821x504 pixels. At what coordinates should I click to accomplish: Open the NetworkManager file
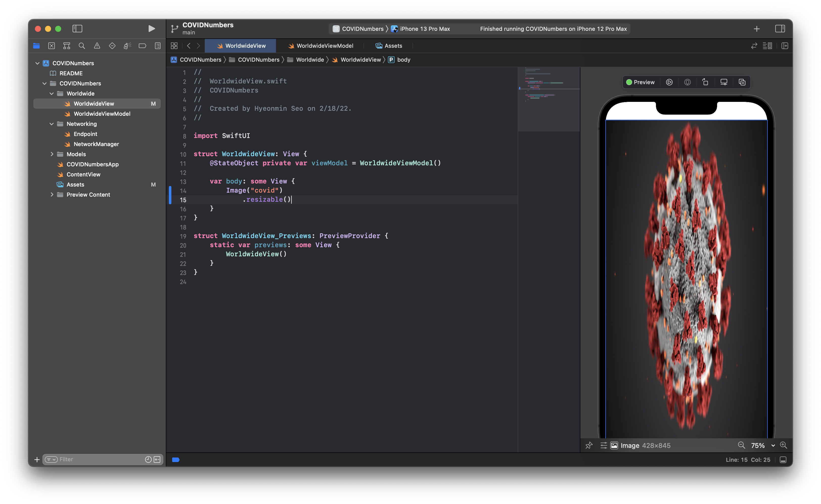pos(96,144)
